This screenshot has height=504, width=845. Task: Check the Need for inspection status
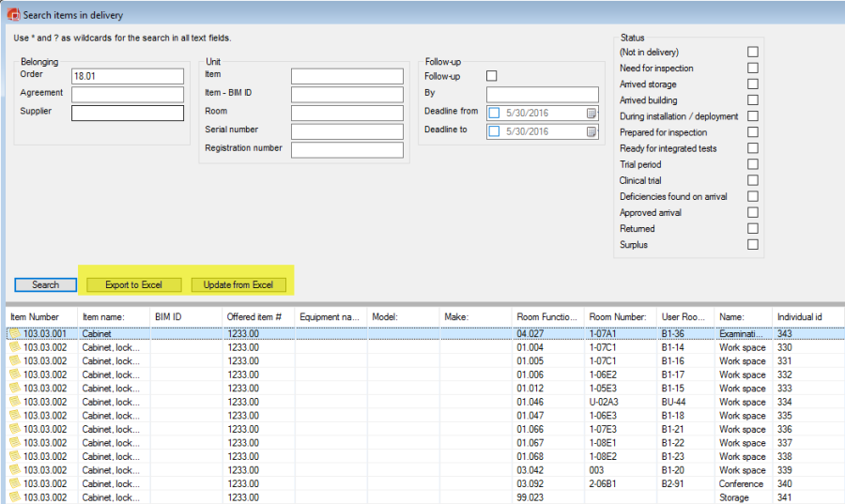tap(752, 69)
